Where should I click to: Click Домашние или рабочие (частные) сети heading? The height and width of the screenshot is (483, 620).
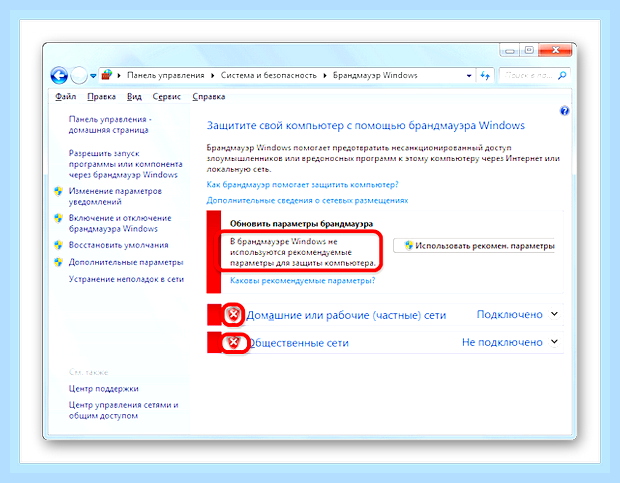[x=346, y=315]
